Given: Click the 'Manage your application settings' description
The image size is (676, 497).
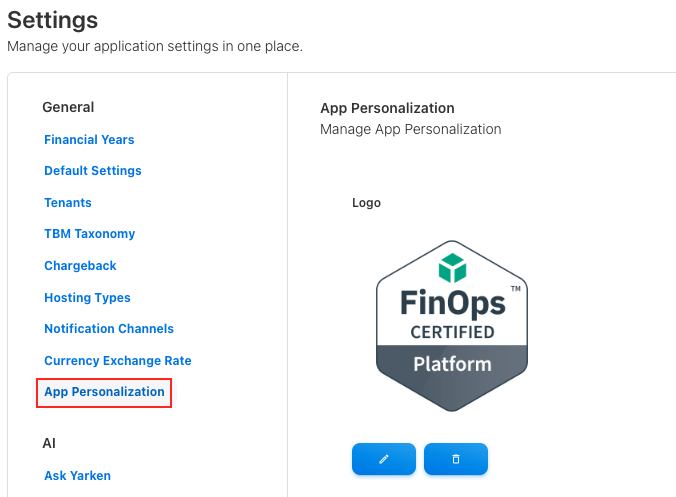Looking at the screenshot, I should 155,46.
